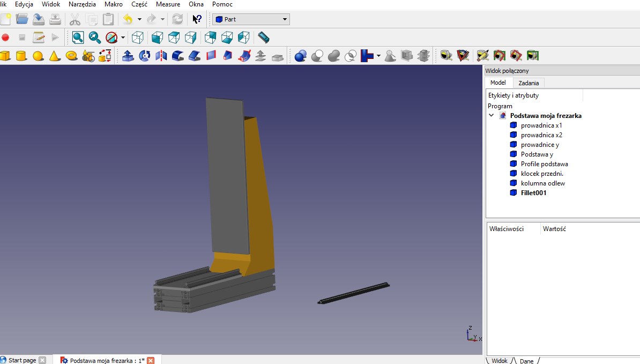
Task: Select Profile podstawa in the tree
Action: pyautogui.click(x=544, y=164)
